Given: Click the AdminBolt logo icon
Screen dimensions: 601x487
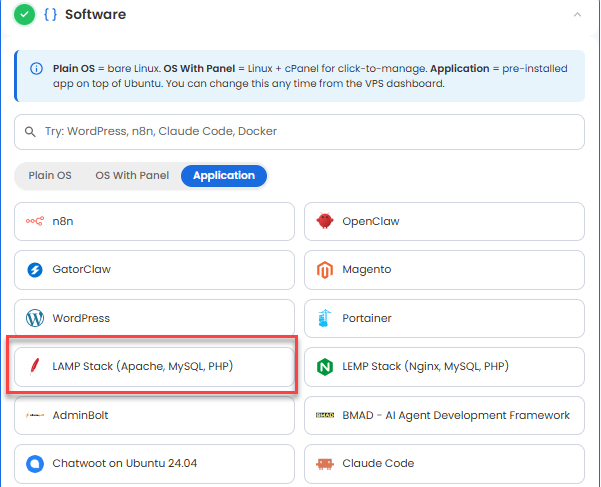Looking at the screenshot, I should click(x=34, y=415).
